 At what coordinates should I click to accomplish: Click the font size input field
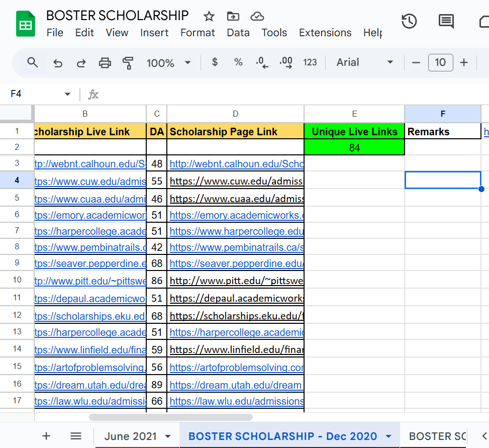tap(440, 62)
